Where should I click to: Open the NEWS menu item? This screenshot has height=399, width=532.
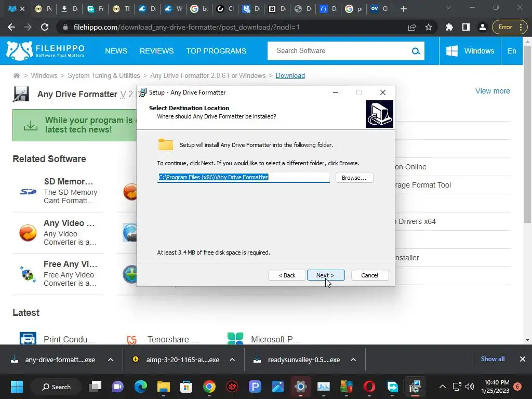point(116,51)
